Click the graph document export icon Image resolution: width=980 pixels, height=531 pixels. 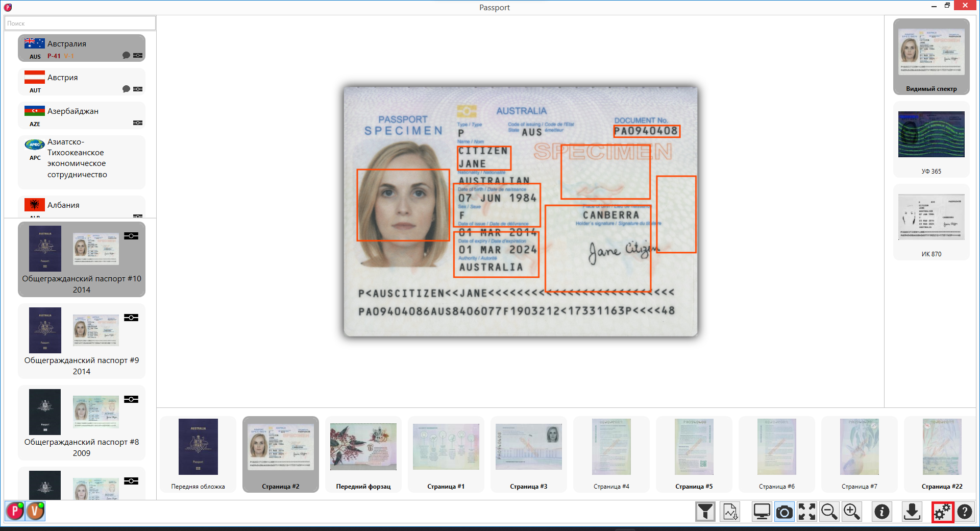tap(730, 511)
